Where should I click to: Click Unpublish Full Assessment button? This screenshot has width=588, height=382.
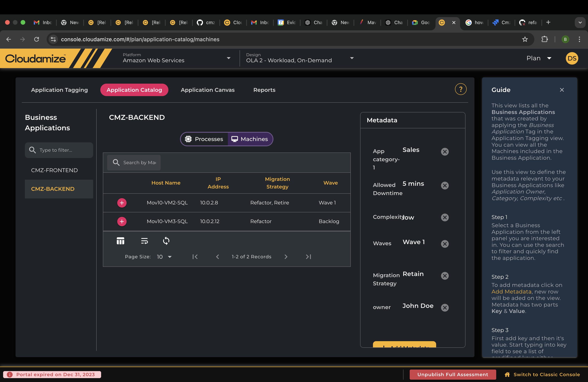452,374
